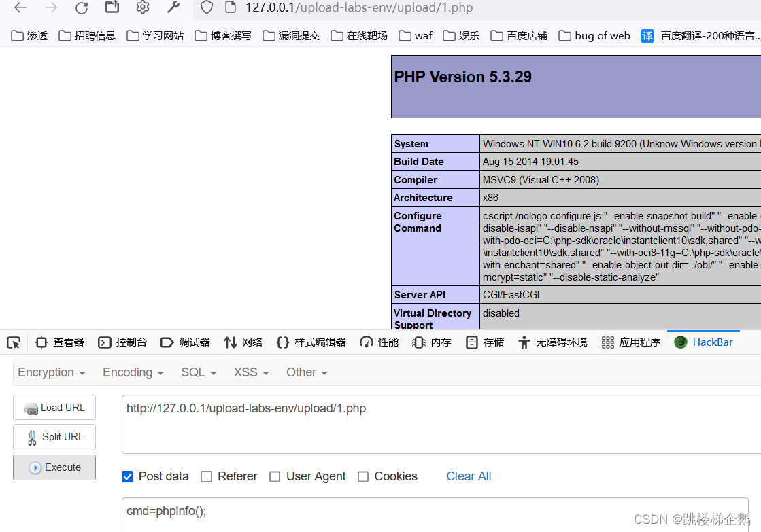Click the screenshot/tab icon in browser toolbar
This screenshot has height=532, width=761.
pos(112,7)
